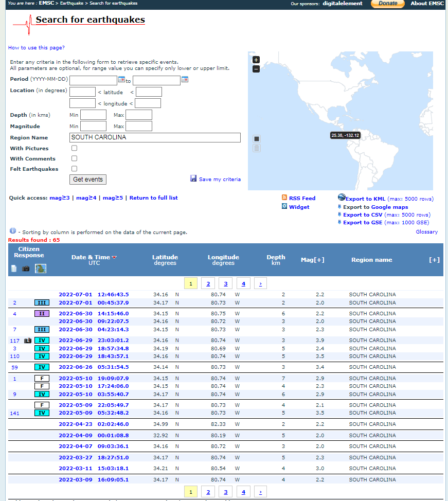Viewport: 448px width, 501px height.
Task: Click the next-page arrow below the results
Action: [x=260, y=492]
